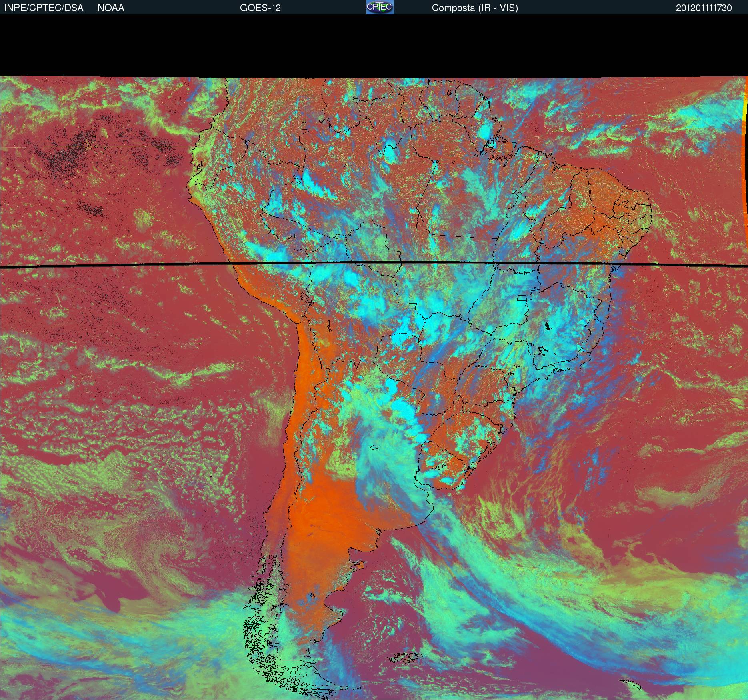Click the thick black scan line across the image
Screen dimensions: 748x700
pyautogui.click(x=160, y=265)
